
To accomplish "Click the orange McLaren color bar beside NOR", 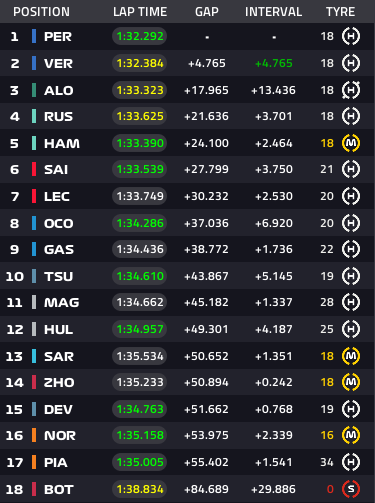I will (34, 435).
